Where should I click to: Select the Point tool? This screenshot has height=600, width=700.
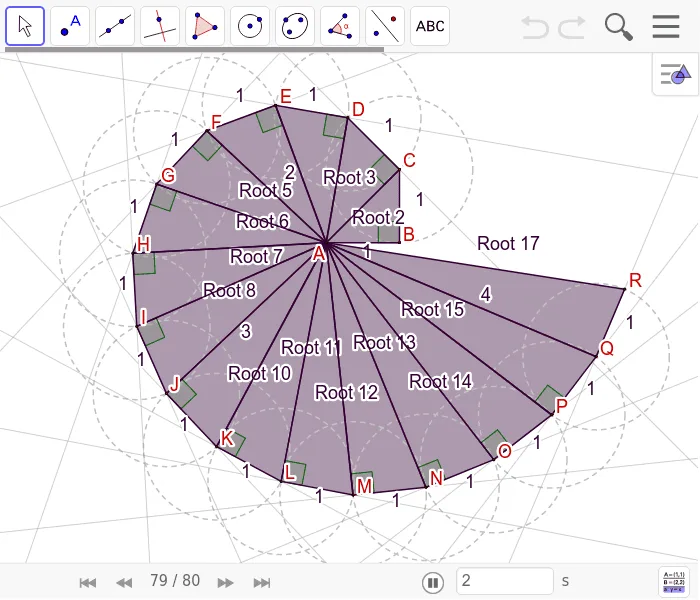click(x=70, y=26)
